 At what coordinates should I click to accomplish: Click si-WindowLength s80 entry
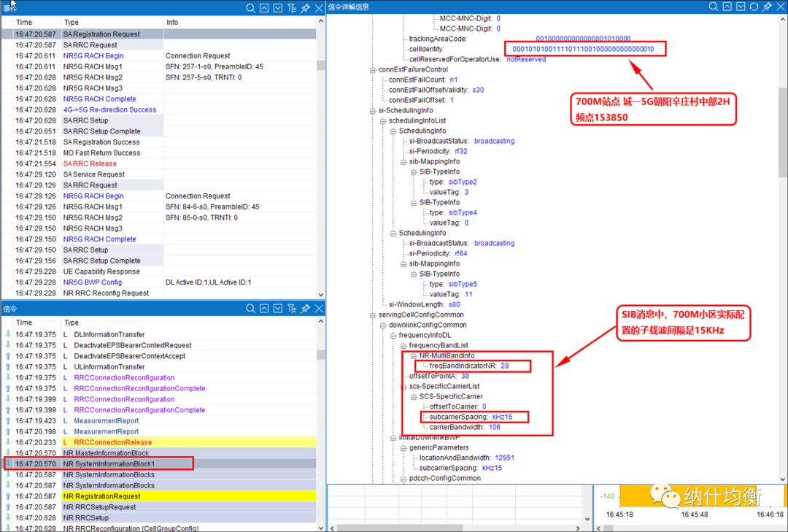(x=424, y=305)
